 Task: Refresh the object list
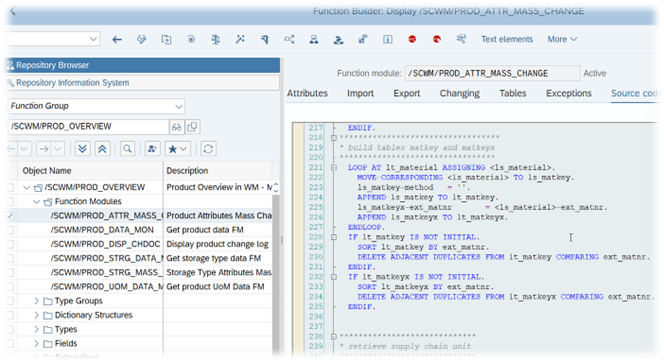pos(208,149)
